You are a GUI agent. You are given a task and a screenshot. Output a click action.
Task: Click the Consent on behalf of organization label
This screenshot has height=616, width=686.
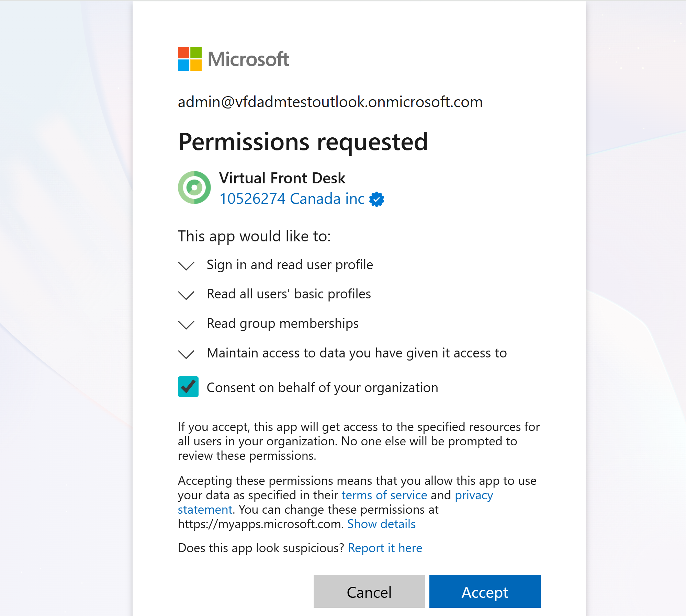(322, 388)
